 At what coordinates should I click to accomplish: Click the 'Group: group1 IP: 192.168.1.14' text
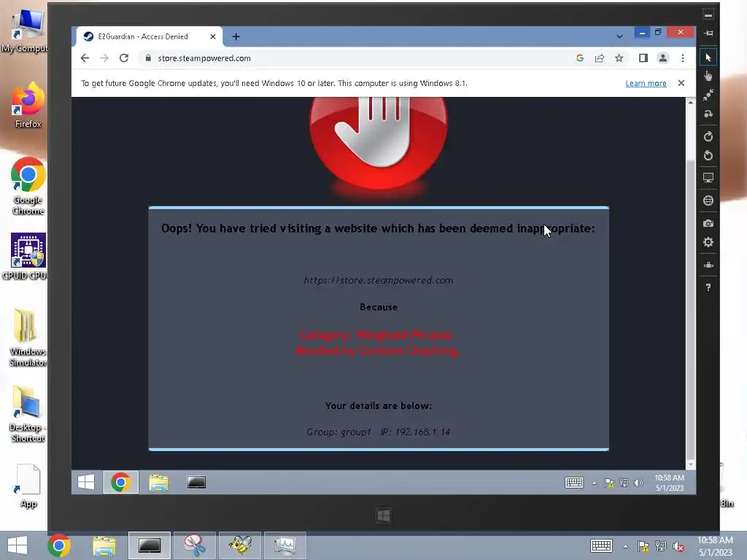(379, 432)
